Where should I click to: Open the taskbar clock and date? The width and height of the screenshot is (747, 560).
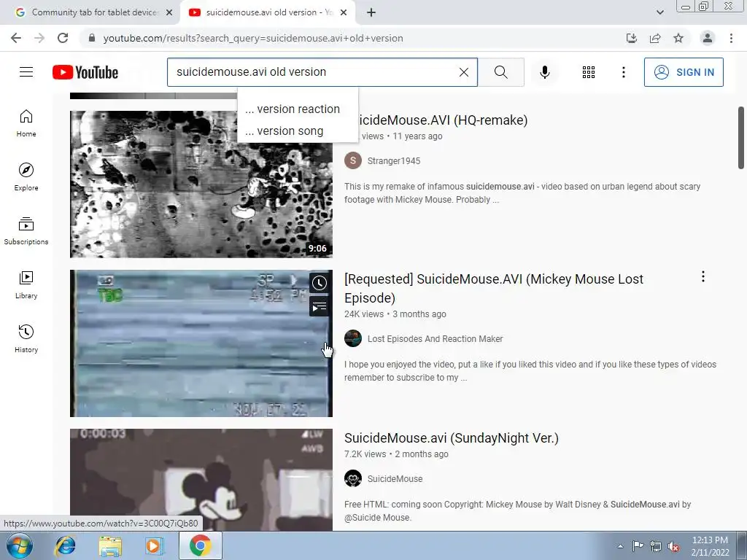click(710, 546)
